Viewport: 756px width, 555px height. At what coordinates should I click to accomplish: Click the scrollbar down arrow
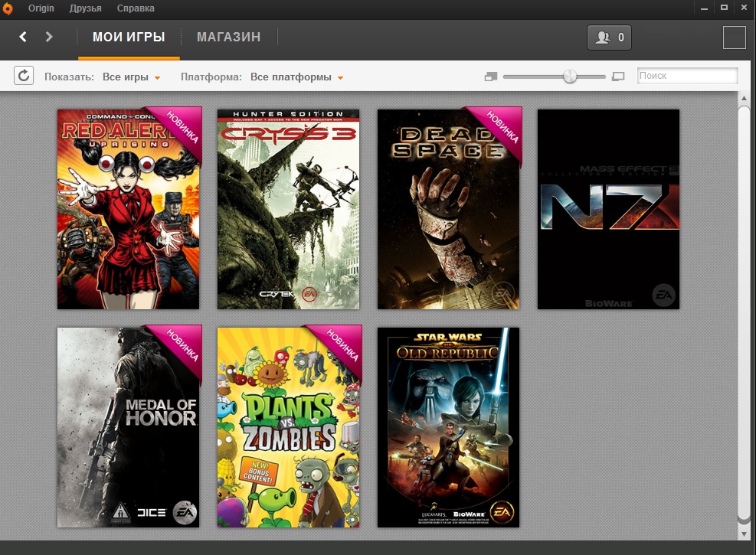pos(744,534)
